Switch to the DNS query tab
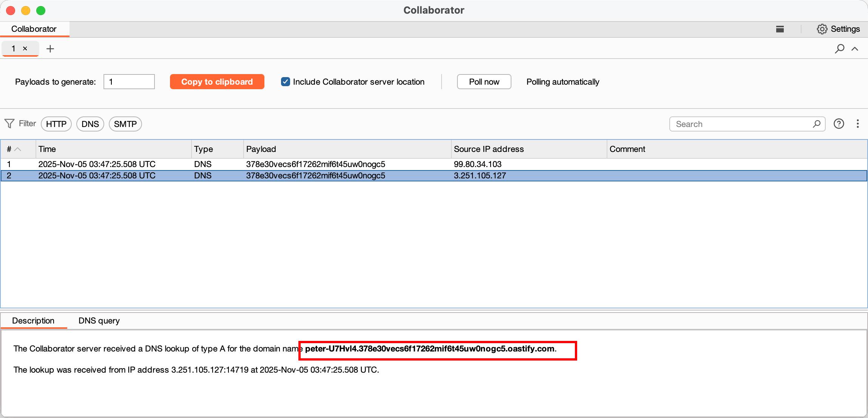Viewport: 868px width, 418px height. pos(99,320)
